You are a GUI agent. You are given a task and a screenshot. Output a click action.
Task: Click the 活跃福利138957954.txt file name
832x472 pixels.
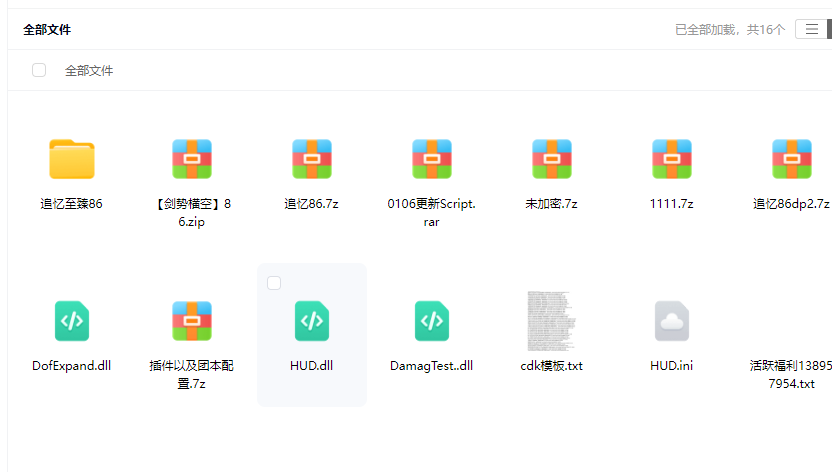(790, 374)
